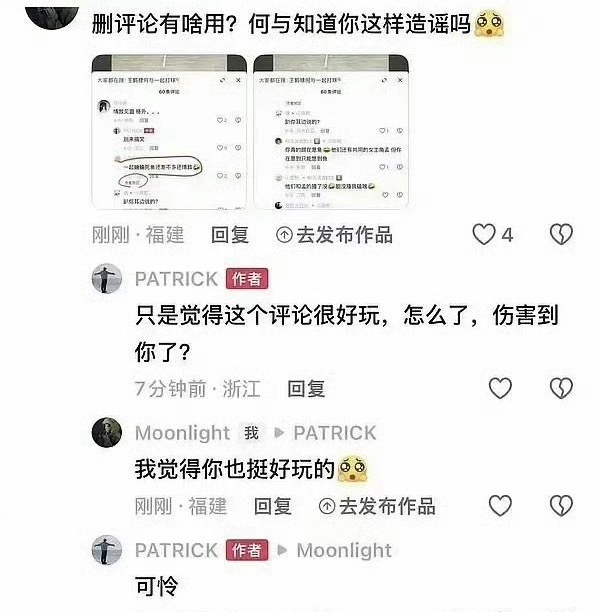Open PATRICK's avatar beside 可怜 reply
This screenshot has width=600, height=612.
pos(107,550)
